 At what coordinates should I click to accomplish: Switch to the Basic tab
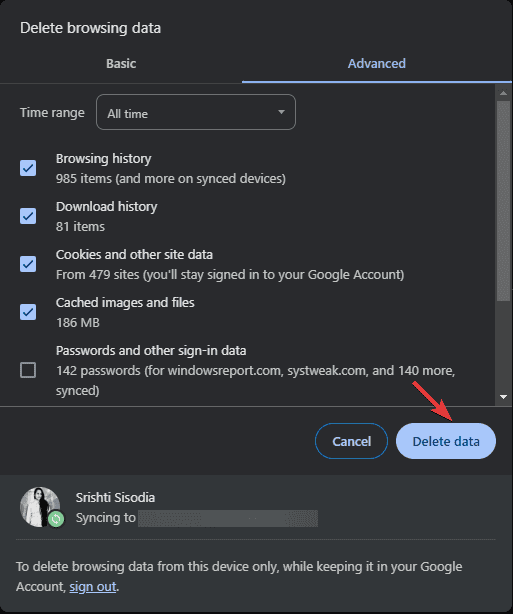coord(121,63)
